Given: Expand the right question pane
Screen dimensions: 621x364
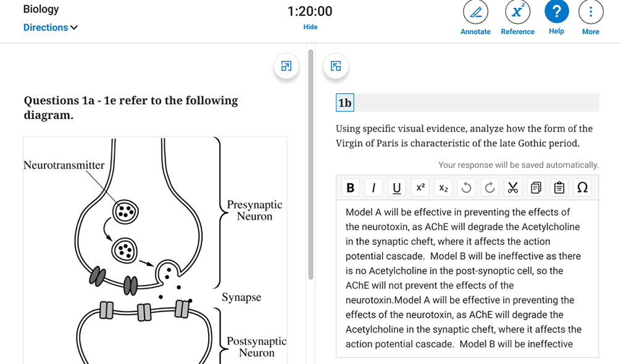Looking at the screenshot, I should (335, 66).
